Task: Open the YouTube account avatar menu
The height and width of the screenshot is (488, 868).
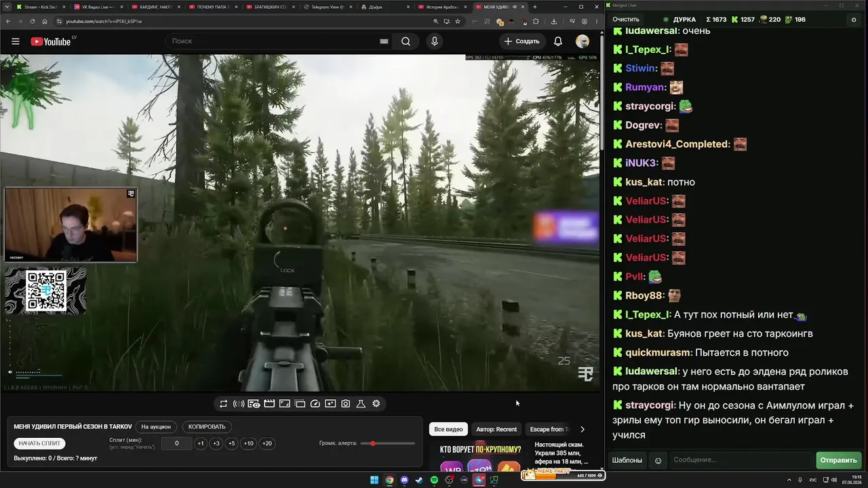Action: [x=583, y=41]
